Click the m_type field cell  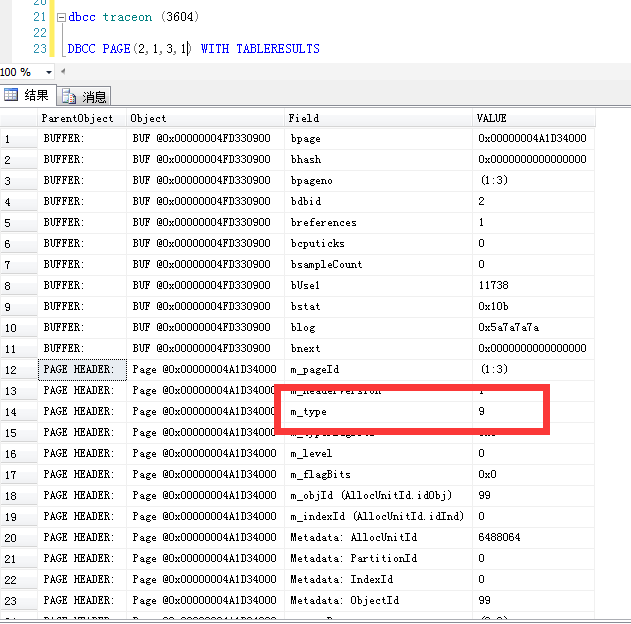pyautogui.click(x=378, y=412)
